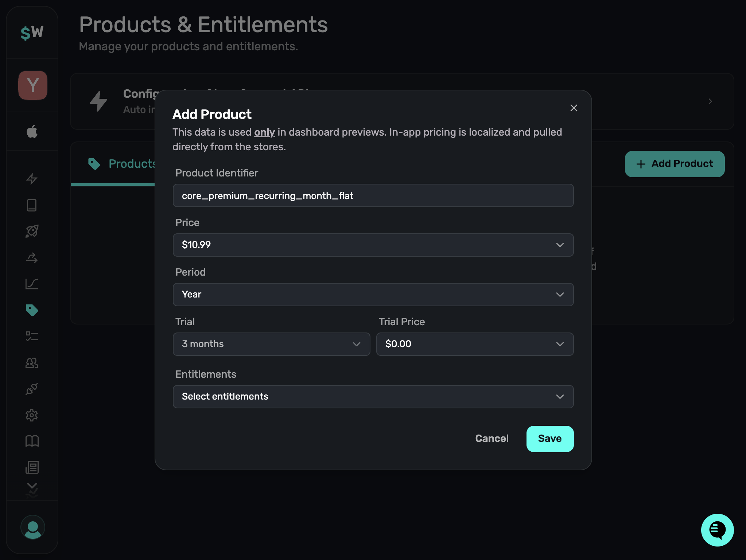Open the support chat bubble
746x560 pixels.
[717, 530]
